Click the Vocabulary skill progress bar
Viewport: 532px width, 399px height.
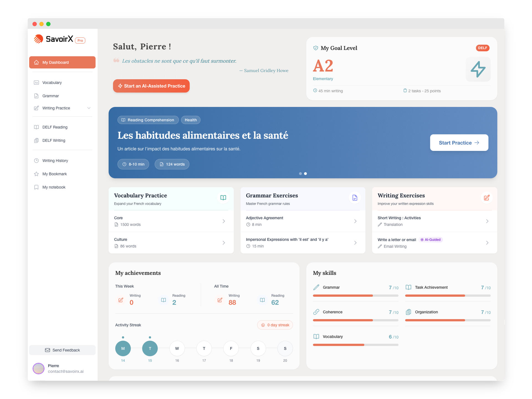click(x=355, y=345)
